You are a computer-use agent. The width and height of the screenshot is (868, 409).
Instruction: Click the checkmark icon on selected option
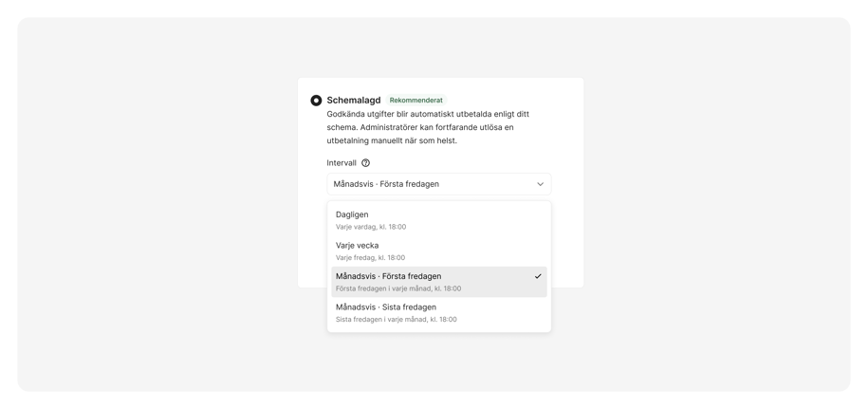click(538, 276)
